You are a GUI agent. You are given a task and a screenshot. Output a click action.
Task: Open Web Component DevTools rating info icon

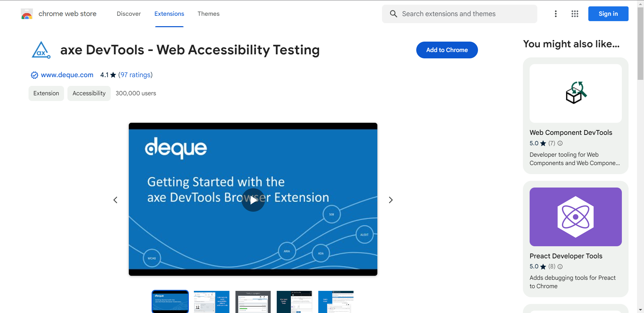point(560,143)
